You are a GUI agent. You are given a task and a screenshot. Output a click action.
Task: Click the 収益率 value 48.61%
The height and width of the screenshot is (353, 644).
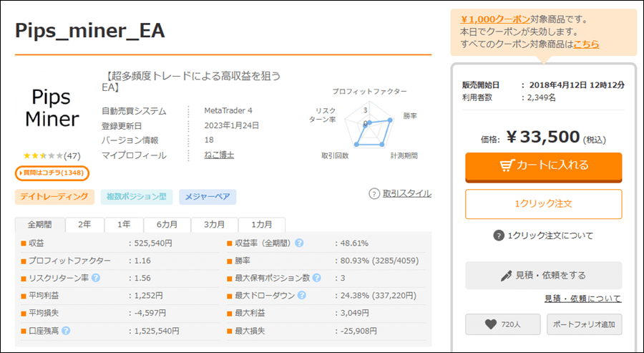[354, 243]
